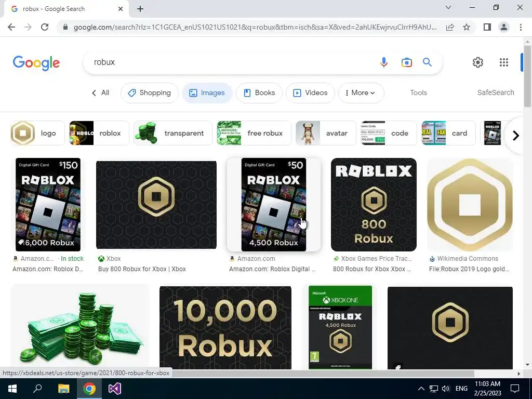The height and width of the screenshot is (399, 532).
Task: Share this page via address bar icon
Action: [450, 27]
